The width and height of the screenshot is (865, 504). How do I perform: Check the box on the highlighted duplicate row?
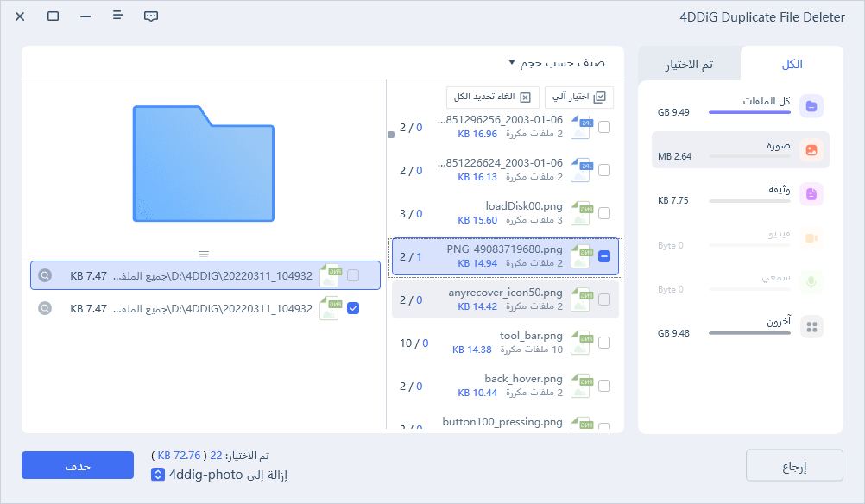353,275
